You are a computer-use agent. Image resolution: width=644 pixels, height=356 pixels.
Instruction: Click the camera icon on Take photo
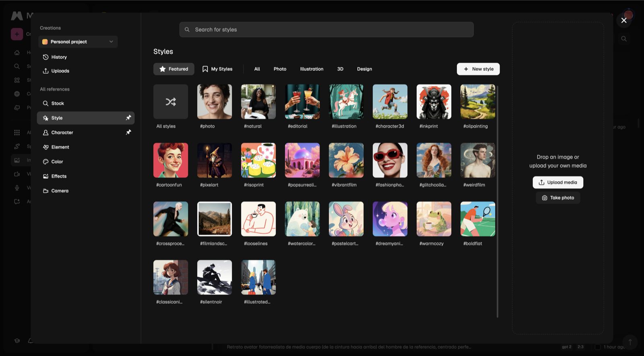coord(545,198)
